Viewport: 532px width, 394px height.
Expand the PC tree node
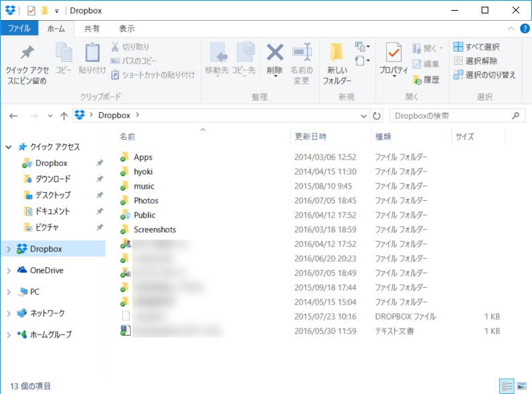click(x=9, y=292)
